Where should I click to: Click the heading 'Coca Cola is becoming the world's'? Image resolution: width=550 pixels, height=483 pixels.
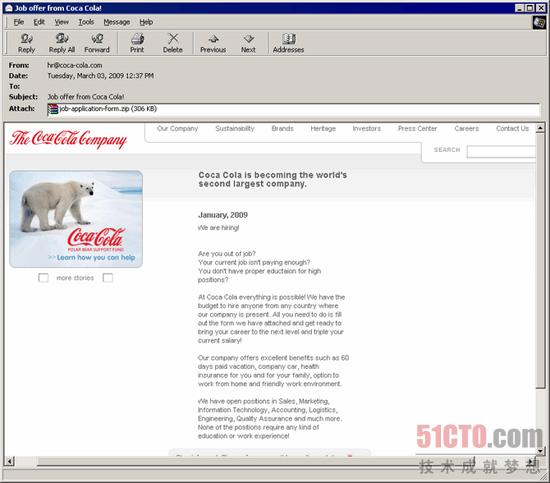click(273, 175)
